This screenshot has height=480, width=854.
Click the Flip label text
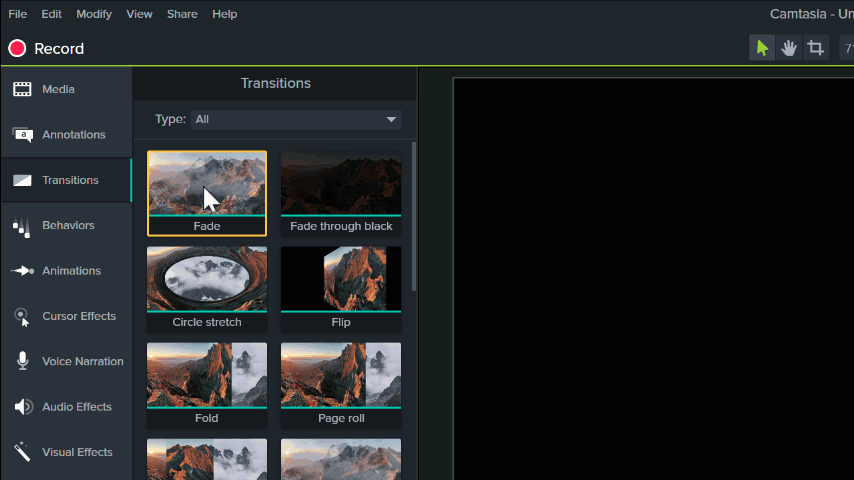tap(341, 322)
